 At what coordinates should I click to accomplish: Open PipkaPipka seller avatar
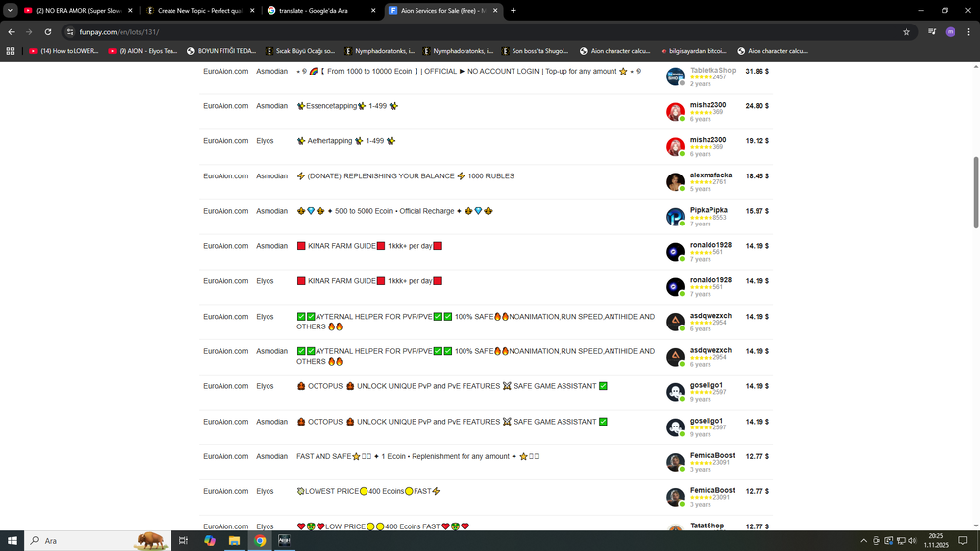[675, 217]
